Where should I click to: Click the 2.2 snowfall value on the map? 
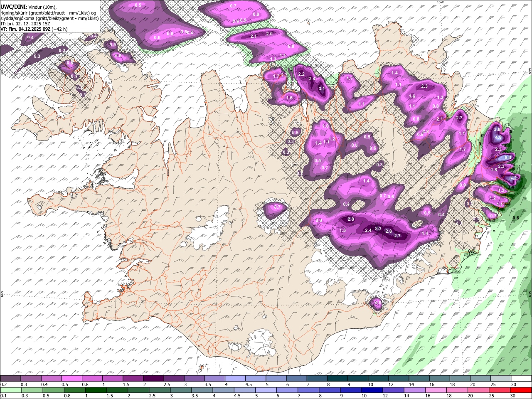click(x=302, y=74)
